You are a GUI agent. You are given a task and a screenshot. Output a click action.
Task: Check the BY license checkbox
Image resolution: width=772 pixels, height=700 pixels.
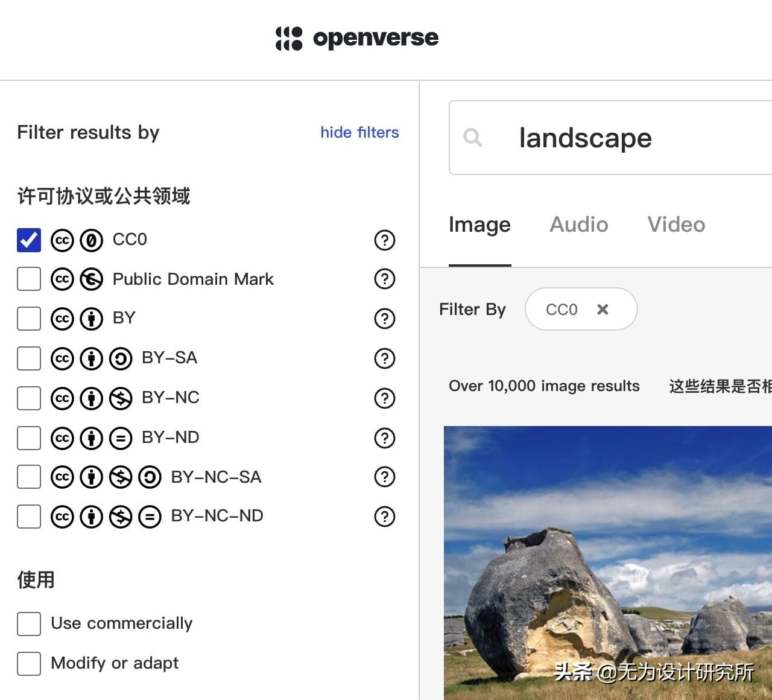click(28, 319)
